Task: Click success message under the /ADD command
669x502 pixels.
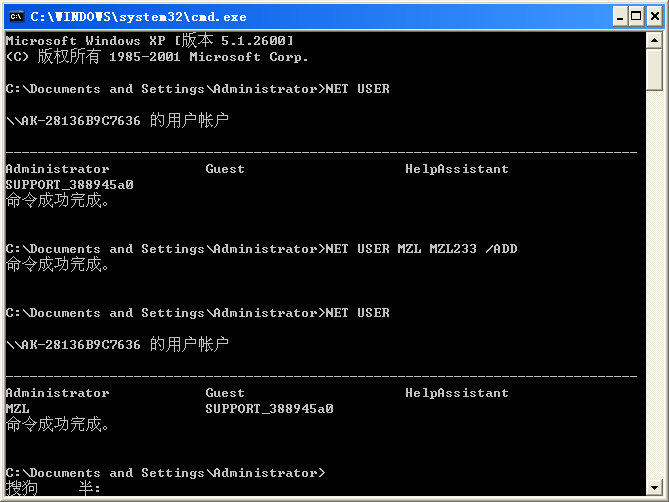Action: tap(57, 265)
